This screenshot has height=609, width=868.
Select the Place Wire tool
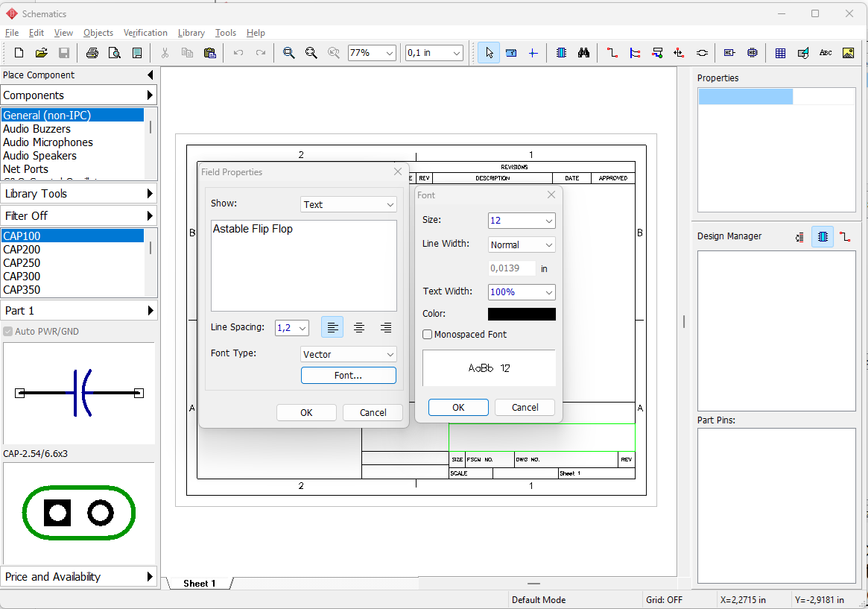612,53
